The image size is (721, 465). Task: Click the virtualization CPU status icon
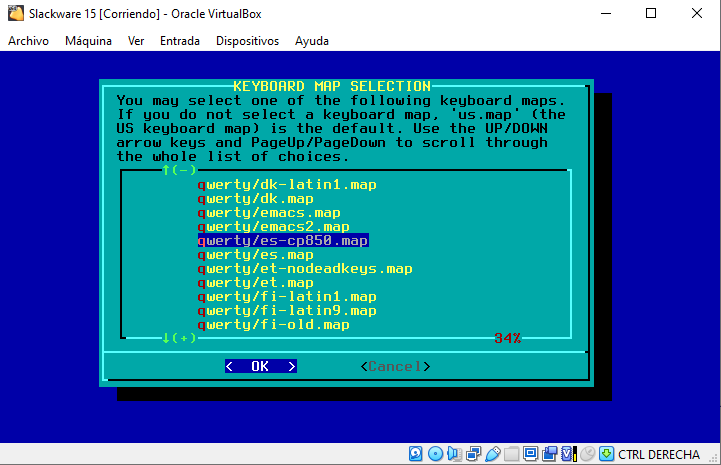(x=569, y=454)
